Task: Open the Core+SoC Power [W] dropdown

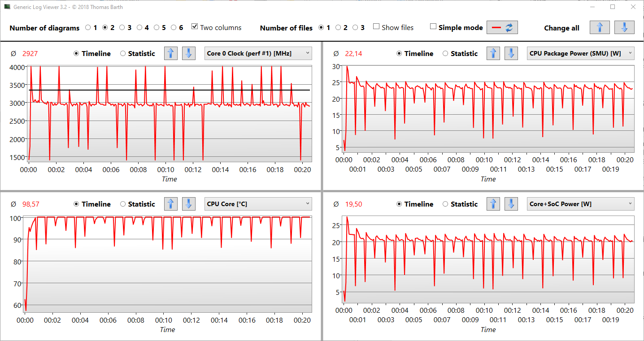Action: click(x=581, y=204)
